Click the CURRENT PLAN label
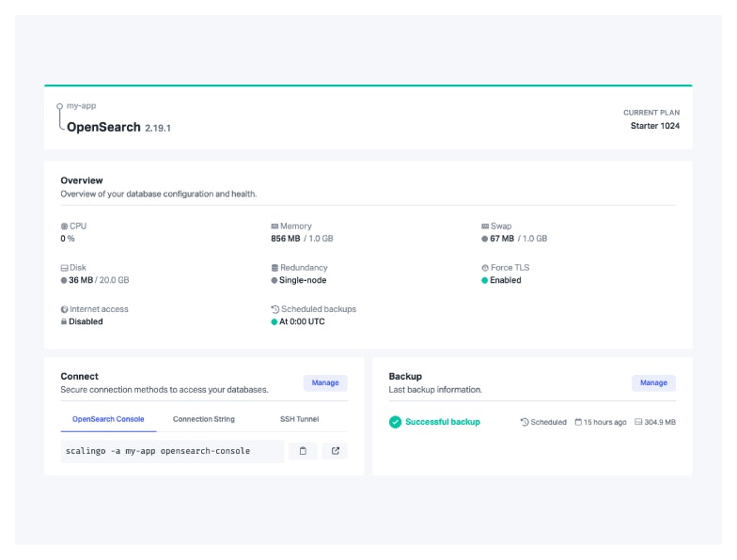The image size is (737, 560). coord(651,113)
